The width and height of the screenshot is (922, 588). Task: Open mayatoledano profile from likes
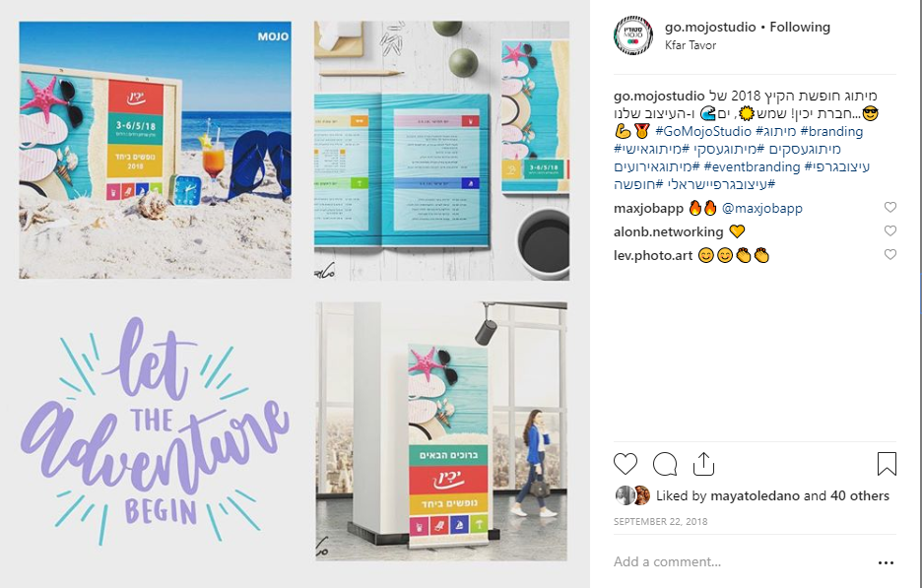[755, 495]
